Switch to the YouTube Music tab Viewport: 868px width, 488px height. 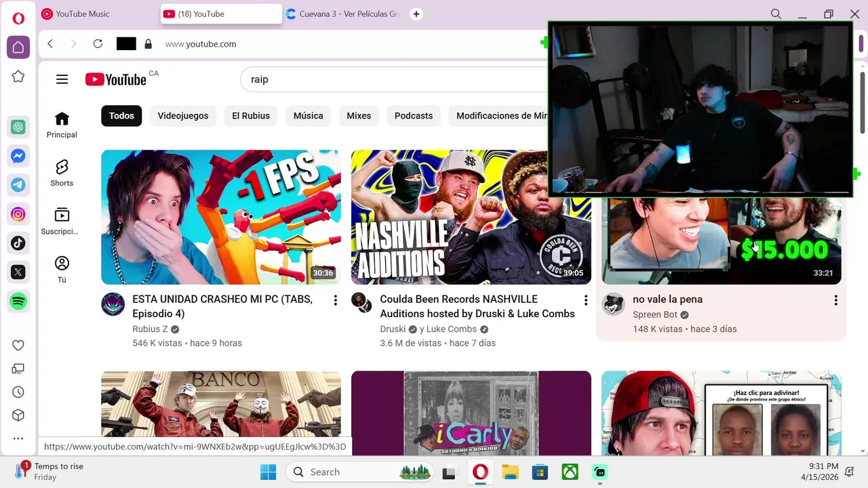pos(96,14)
